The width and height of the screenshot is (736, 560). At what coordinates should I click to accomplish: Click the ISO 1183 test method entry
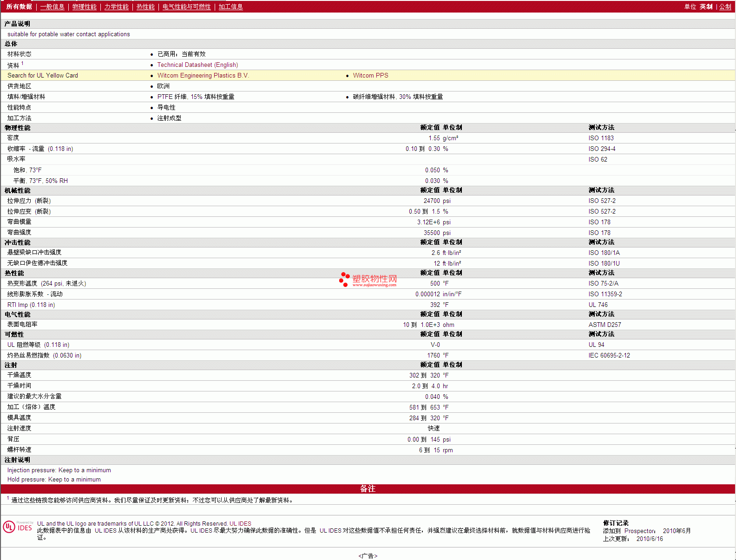click(x=601, y=138)
